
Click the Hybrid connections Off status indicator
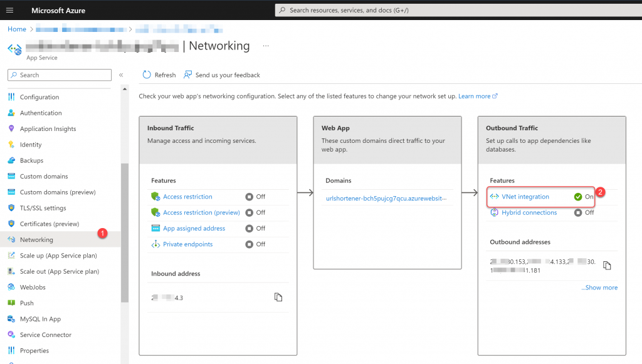(584, 212)
